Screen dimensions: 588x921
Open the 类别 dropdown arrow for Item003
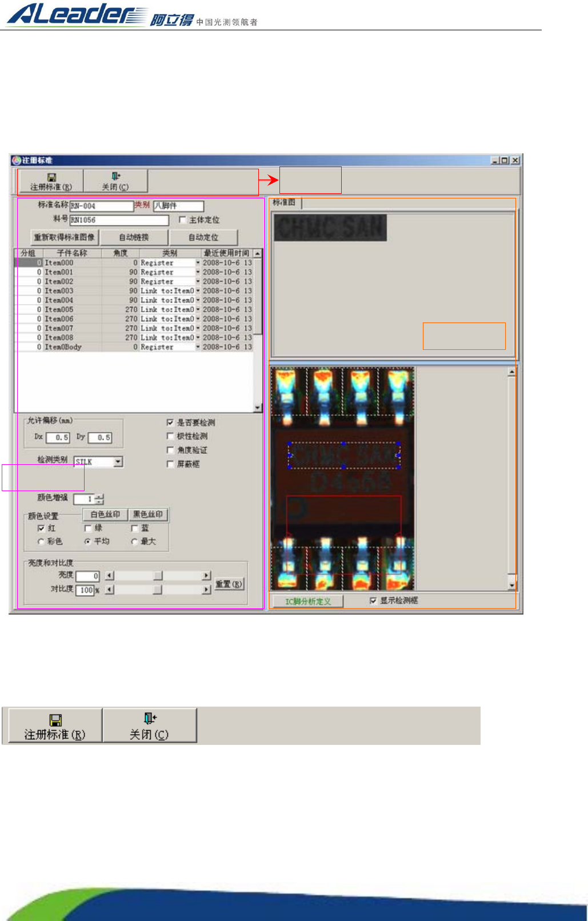(x=198, y=291)
